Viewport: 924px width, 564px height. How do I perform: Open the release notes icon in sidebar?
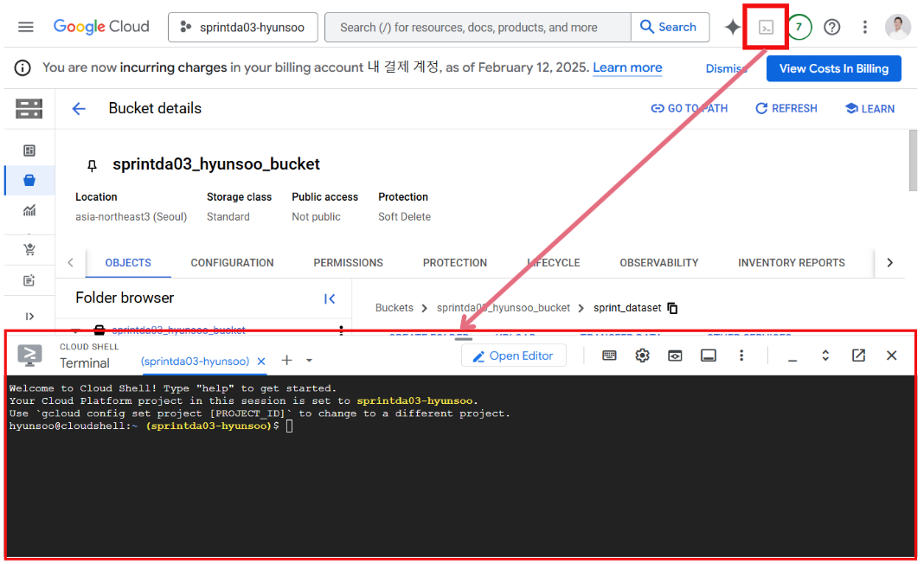[29, 280]
